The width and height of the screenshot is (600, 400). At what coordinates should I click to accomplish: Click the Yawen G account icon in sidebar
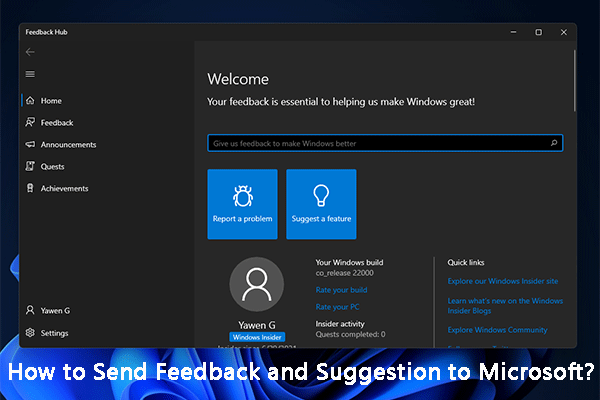(30, 310)
